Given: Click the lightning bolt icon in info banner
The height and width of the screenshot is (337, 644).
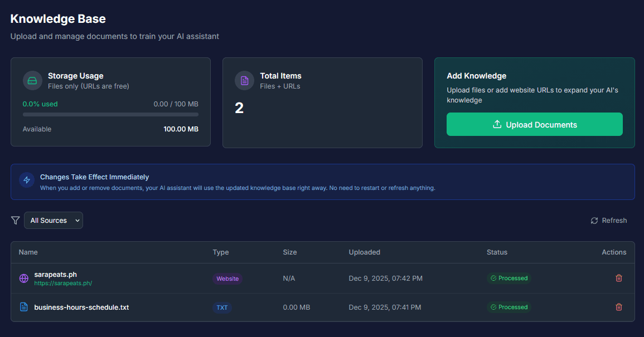Looking at the screenshot, I should (27, 180).
